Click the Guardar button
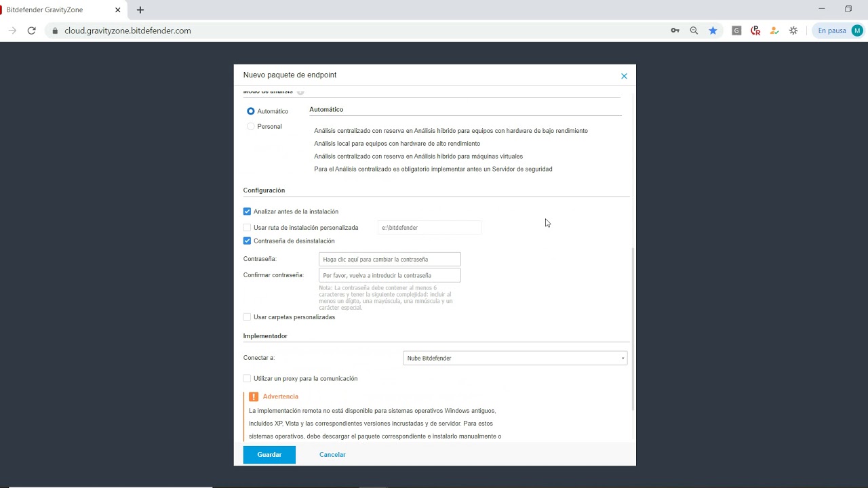868x488 pixels. tap(269, 455)
